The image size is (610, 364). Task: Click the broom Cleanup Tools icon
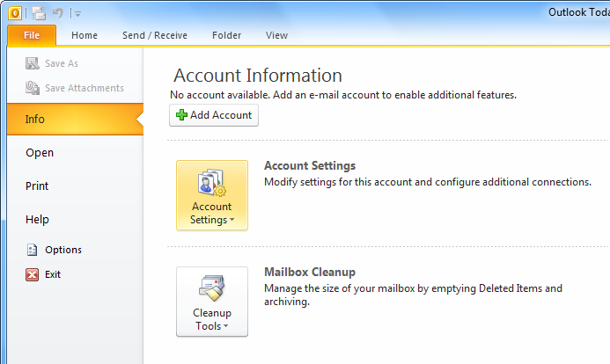click(212, 288)
